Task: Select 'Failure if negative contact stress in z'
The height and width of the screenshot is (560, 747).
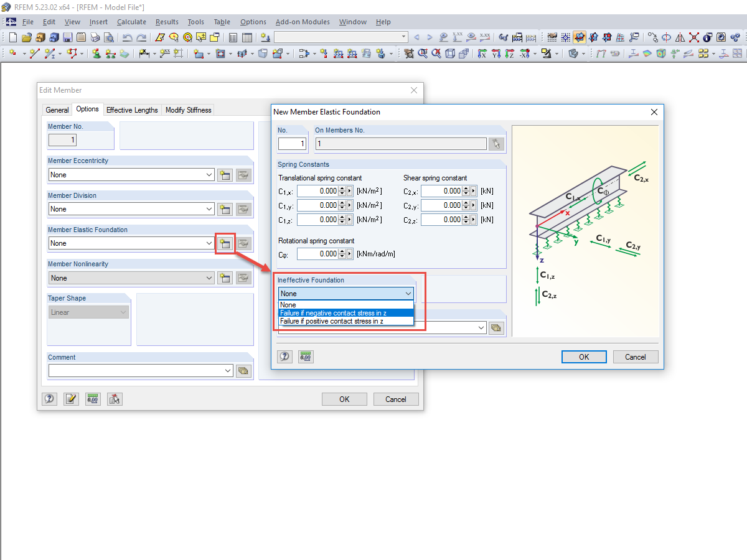Action: pos(346,313)
